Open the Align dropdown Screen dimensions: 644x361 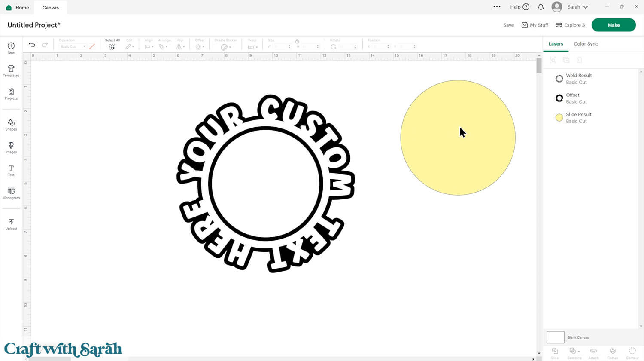pos(149,46)
